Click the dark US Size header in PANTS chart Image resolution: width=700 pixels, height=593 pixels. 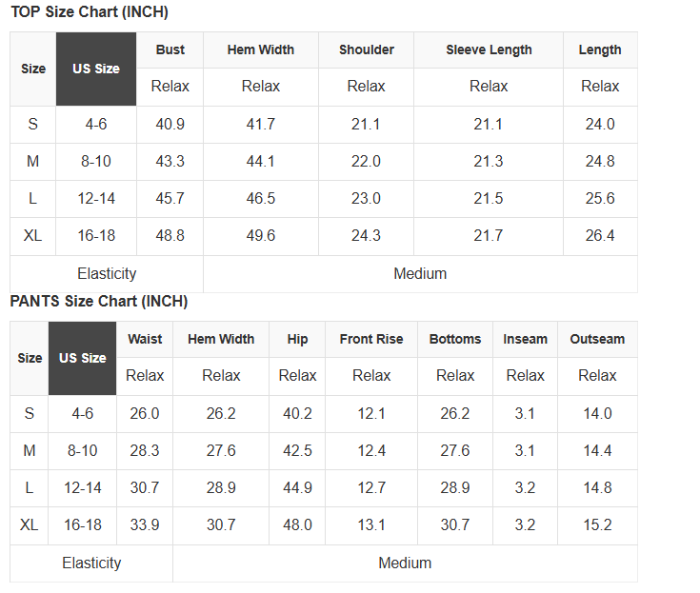coord(82,358)
